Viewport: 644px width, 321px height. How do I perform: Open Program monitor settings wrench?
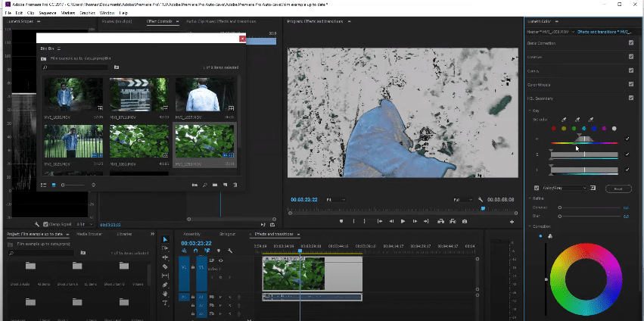coord(481,200)
